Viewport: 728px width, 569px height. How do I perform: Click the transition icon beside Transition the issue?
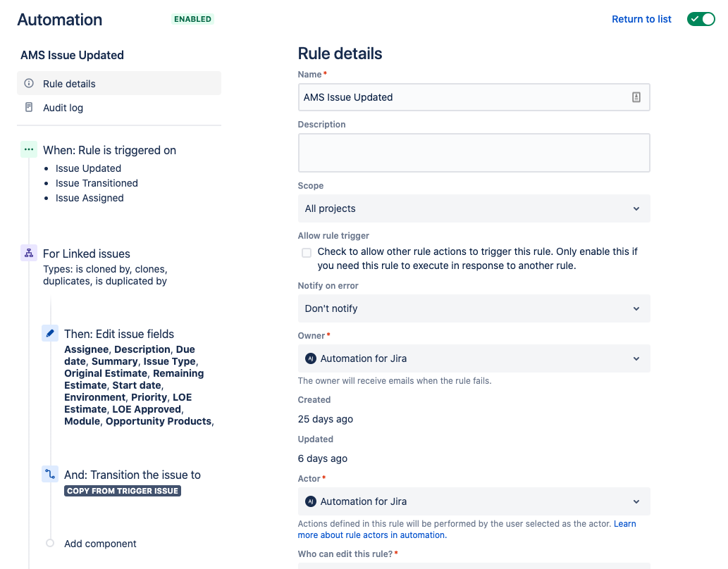tap(50, 474)
